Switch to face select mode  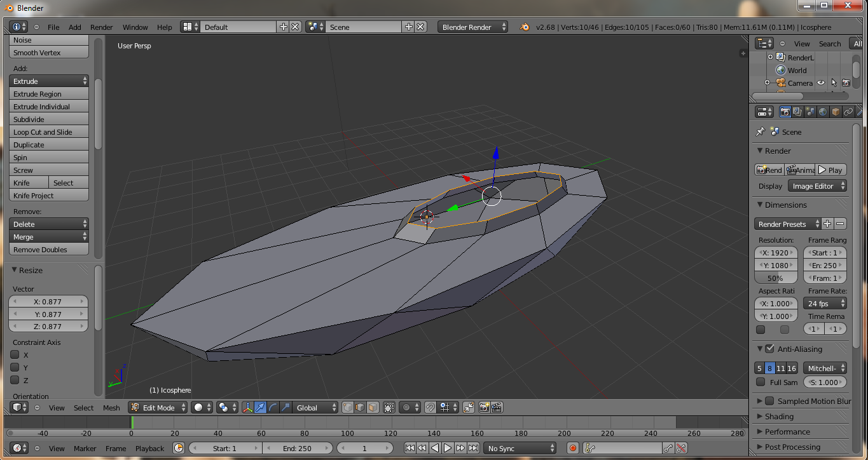coord(373,407)
